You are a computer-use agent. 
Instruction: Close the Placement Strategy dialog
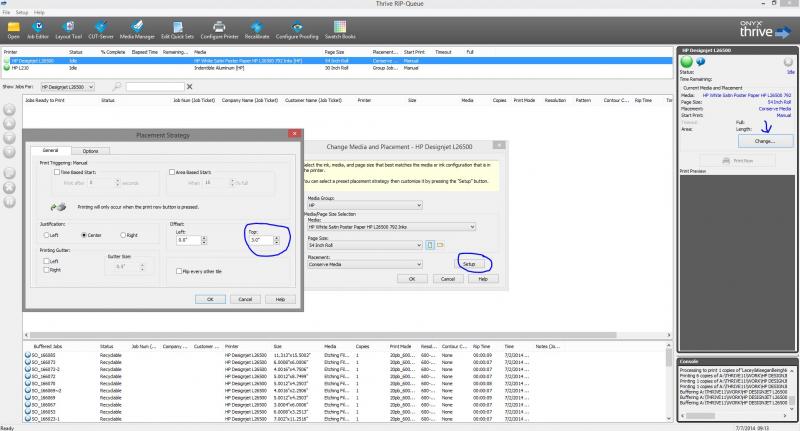coord(294,134)
